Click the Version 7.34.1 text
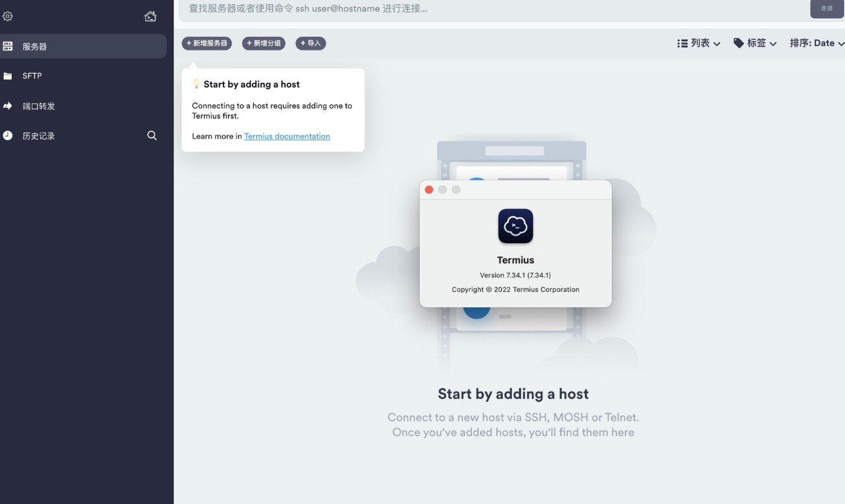Screen dimensions: 845x504 [515, 275]
